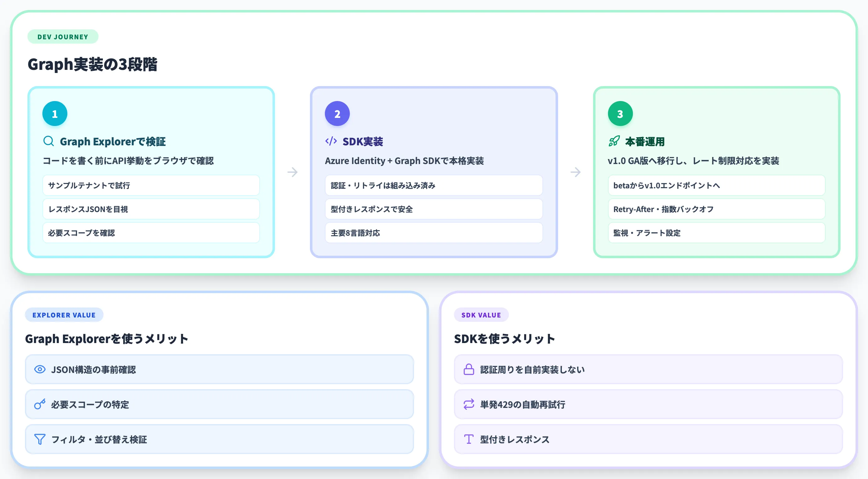Click the JSON構造の事前確認 label
The image size is (868, 479).
94,370
